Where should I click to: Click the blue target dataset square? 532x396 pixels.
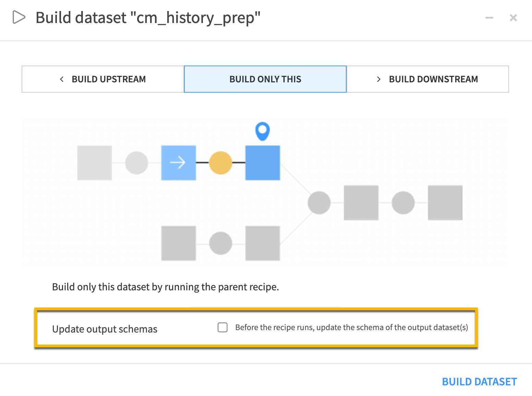click(x=263, y=163)
